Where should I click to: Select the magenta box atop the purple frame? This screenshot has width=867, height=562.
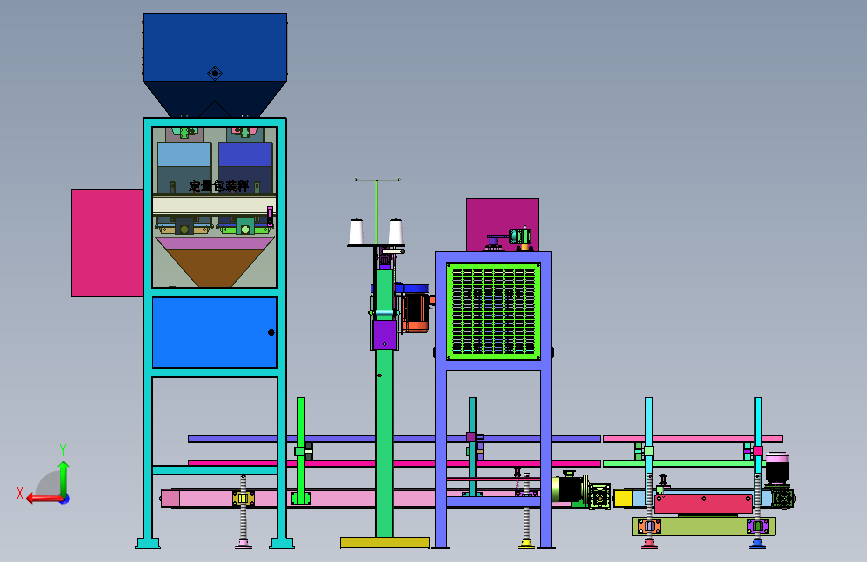click(502, 224)
